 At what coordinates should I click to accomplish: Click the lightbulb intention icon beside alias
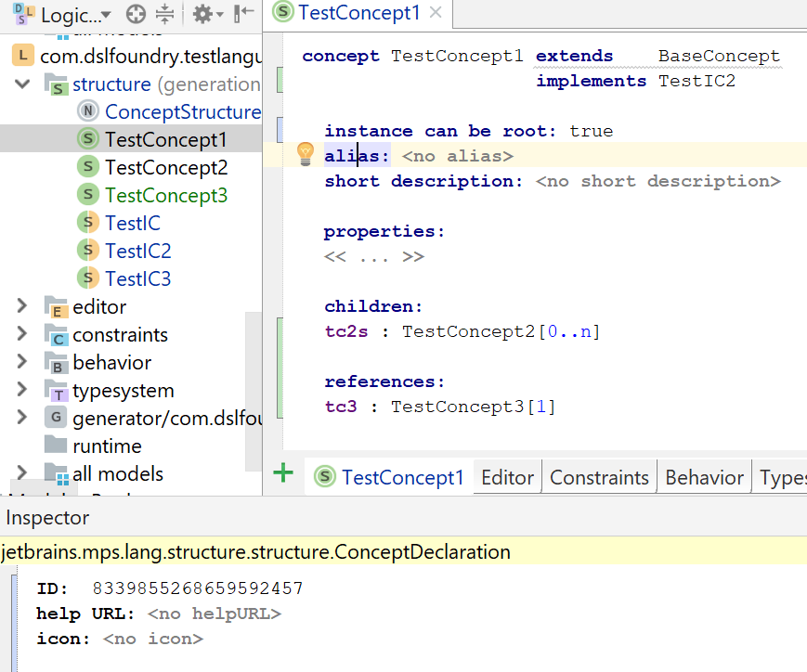click(306, 154)
